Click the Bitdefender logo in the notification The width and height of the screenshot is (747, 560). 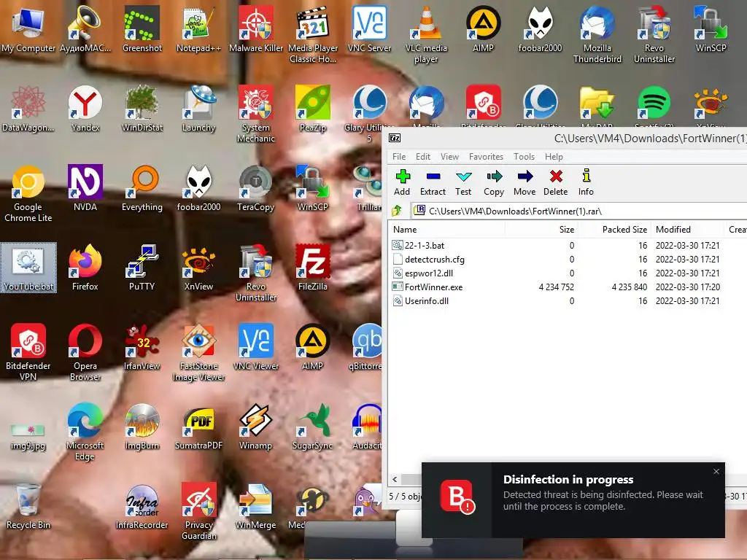(x=457, y=496)
